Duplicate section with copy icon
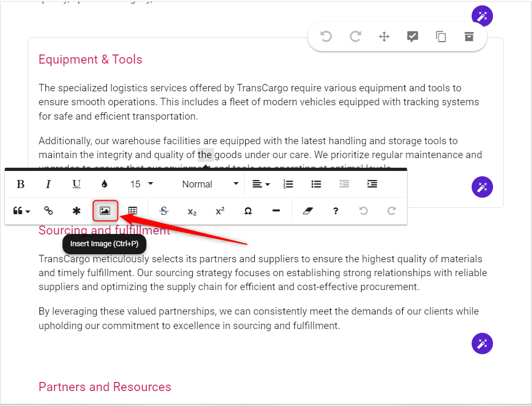This screenshot has width=532, height=406. 441,36
